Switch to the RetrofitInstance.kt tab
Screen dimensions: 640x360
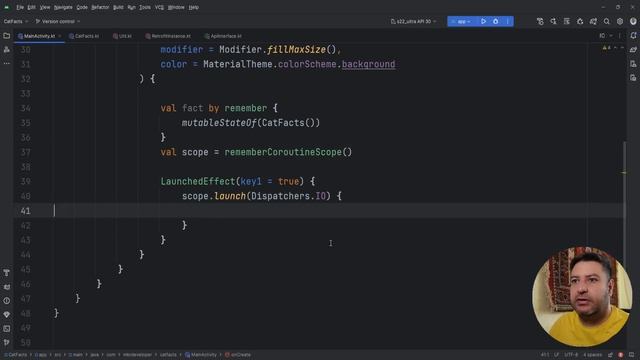(168, 36)
